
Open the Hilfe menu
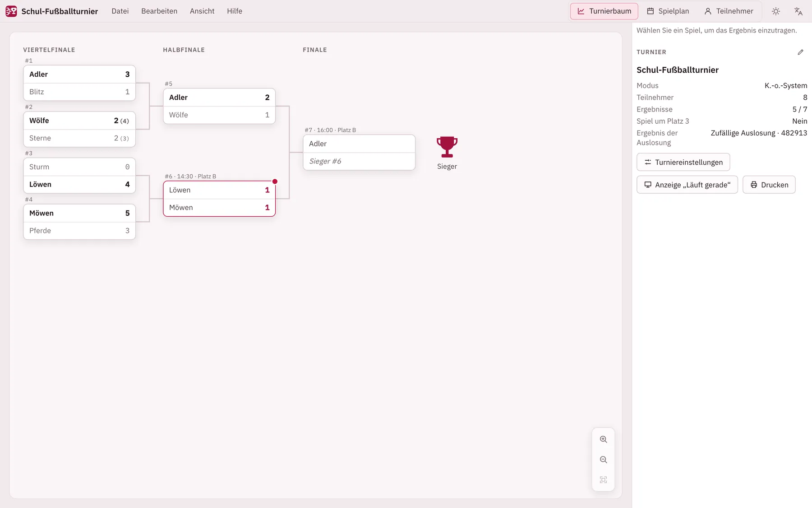tap(235, 11)
